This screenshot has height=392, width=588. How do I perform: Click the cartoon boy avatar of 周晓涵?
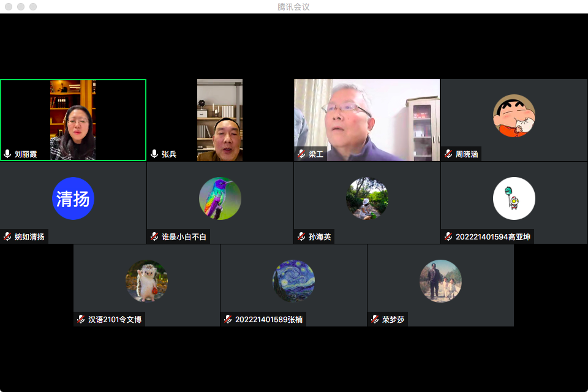click(x=514, y=116)
